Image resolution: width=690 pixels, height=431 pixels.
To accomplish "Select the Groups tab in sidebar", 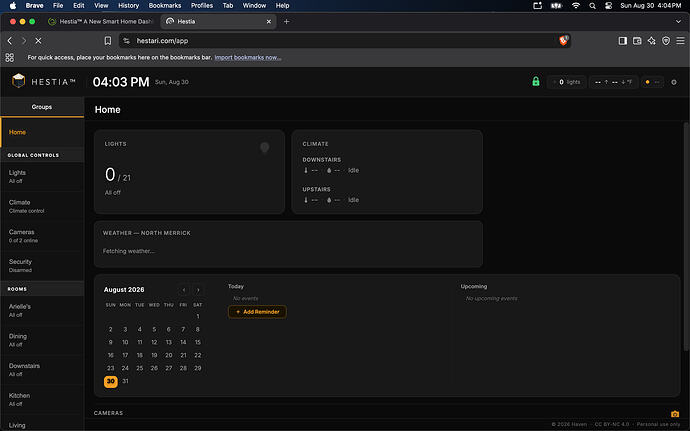I will point(42,107).
